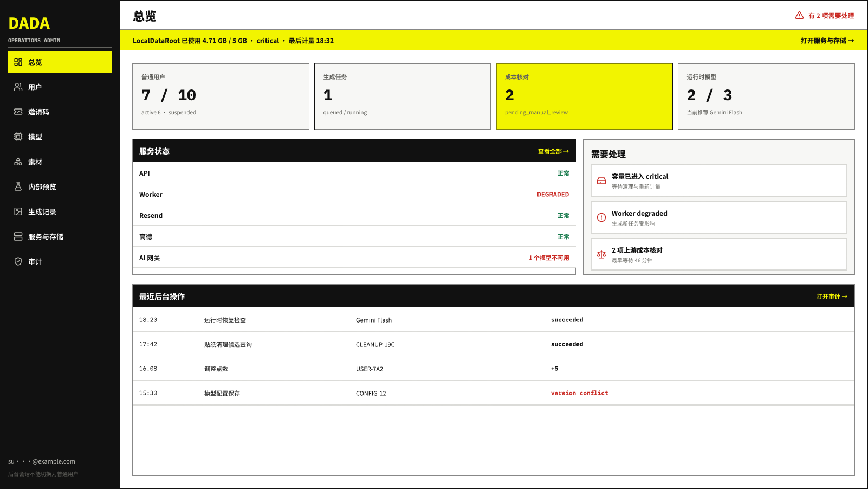
Task: Click the AI 网关 service row
Action: click(354, 258)
